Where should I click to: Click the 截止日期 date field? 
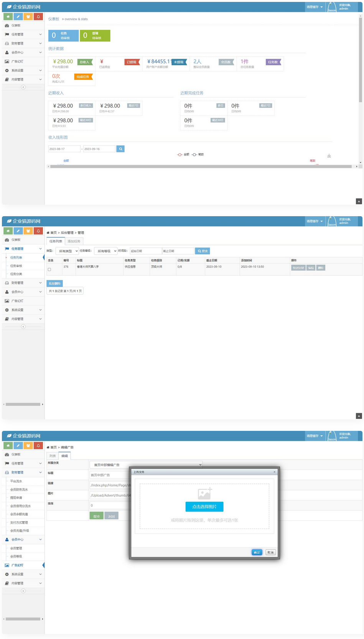(x=178, y=251)
